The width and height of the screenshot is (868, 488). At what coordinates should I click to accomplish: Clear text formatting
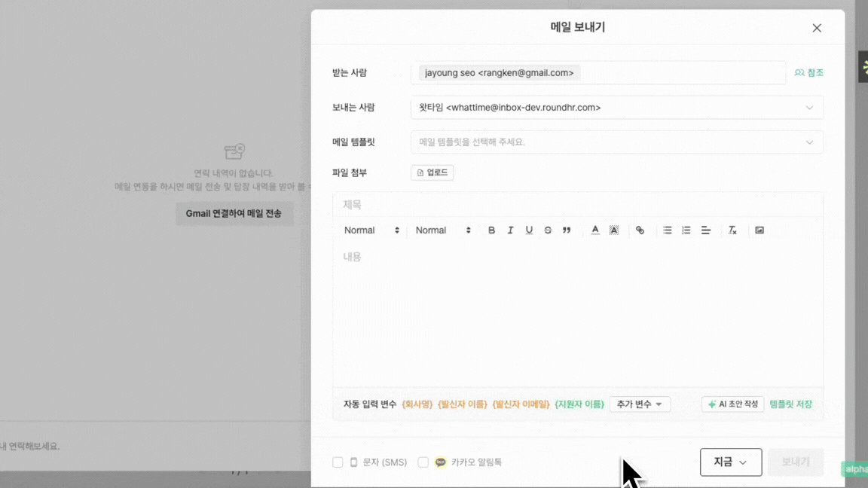point(732,230)
